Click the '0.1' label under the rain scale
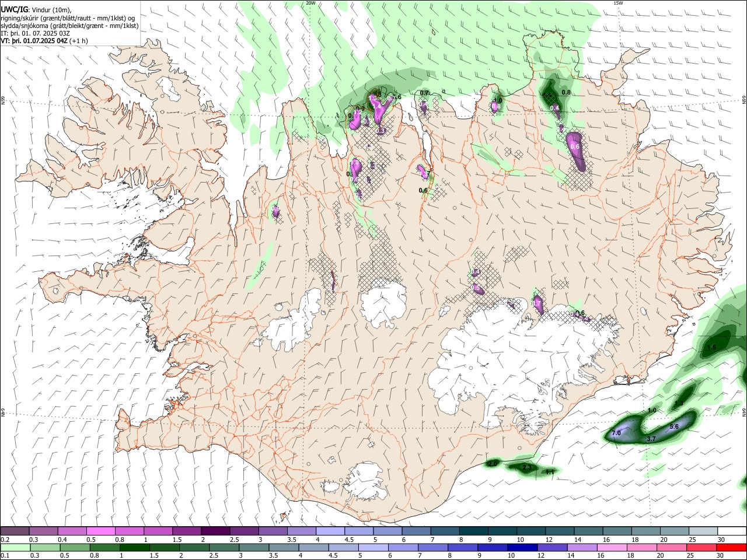The image size is (747, 560). [x=5, y=555]
